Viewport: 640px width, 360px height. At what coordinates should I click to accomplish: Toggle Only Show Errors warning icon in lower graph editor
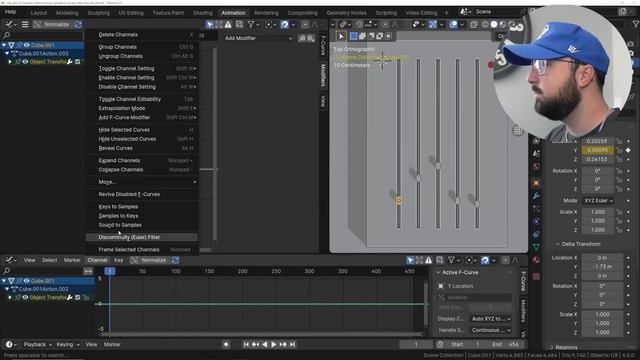[x=428, y=260]
